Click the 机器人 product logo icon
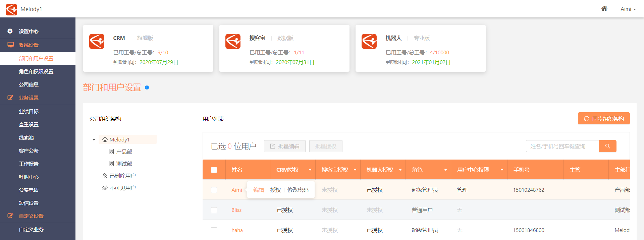Viewport: 644px width, 240px height. point(369,42)
